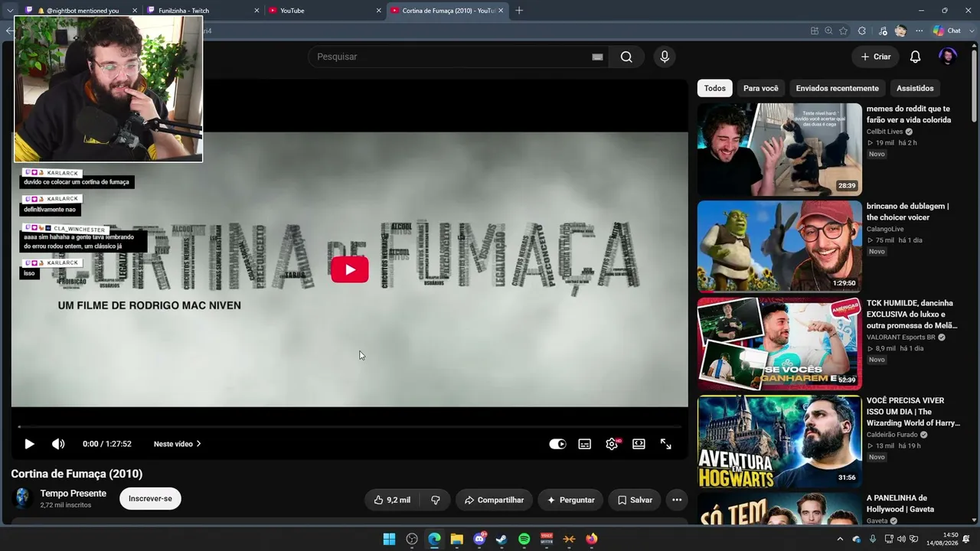The height and width of the screenshot is (551, 980).
Task: Open the YouTube account avatar menu
Action: coord(948,57)
